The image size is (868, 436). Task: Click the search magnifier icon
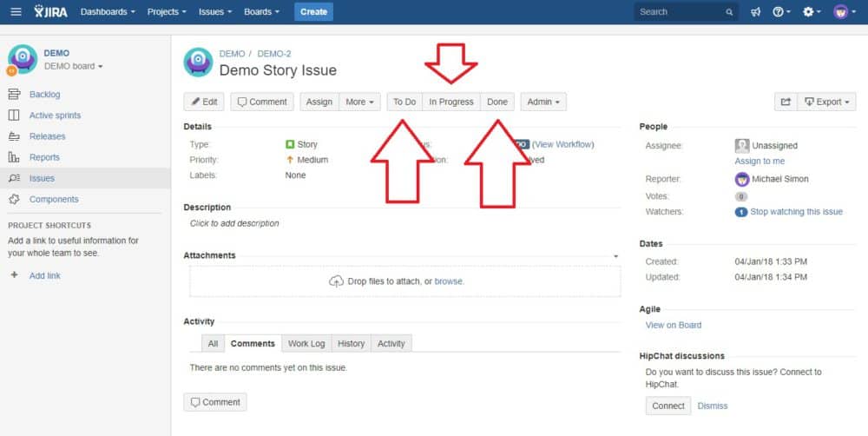(729, 12)
